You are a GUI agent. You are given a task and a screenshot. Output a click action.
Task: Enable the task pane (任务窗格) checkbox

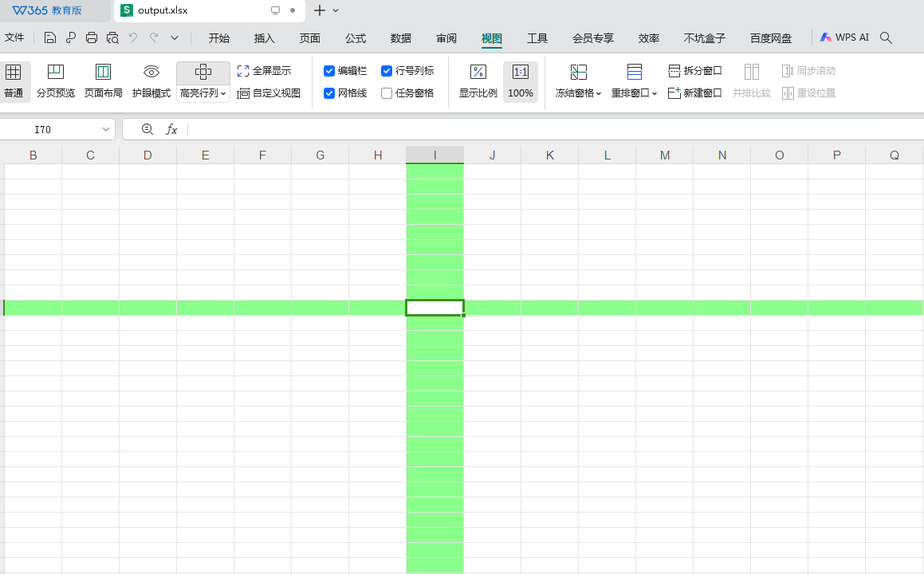tap(387, 93)
